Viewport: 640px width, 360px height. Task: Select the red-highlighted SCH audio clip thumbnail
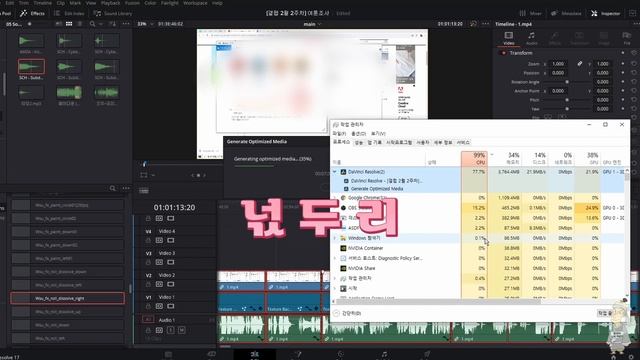pos(31,67)
